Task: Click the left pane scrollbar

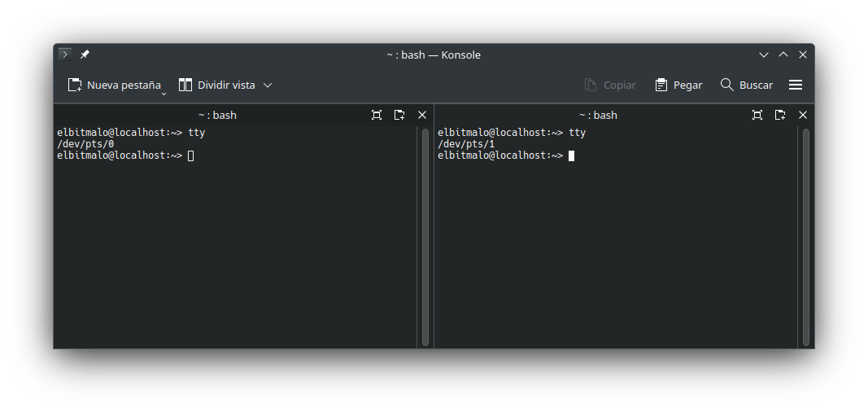Action: [x=425, y=237]
